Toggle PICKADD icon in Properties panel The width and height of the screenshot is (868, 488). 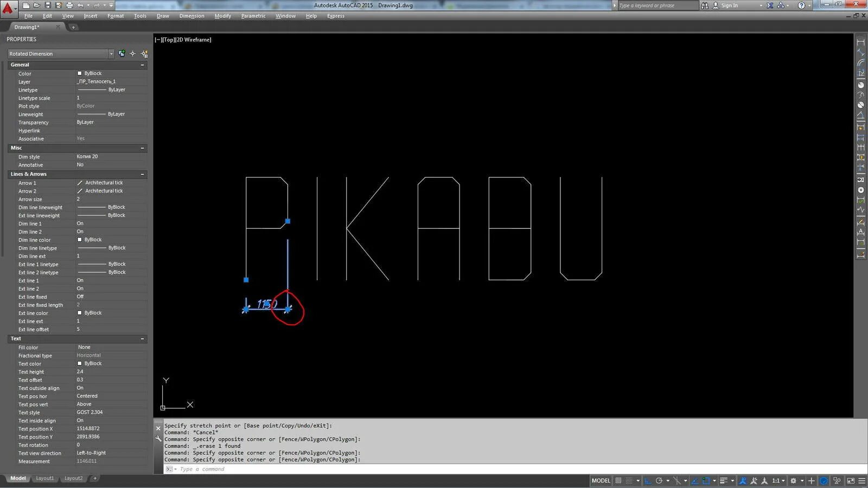[122, 54]
